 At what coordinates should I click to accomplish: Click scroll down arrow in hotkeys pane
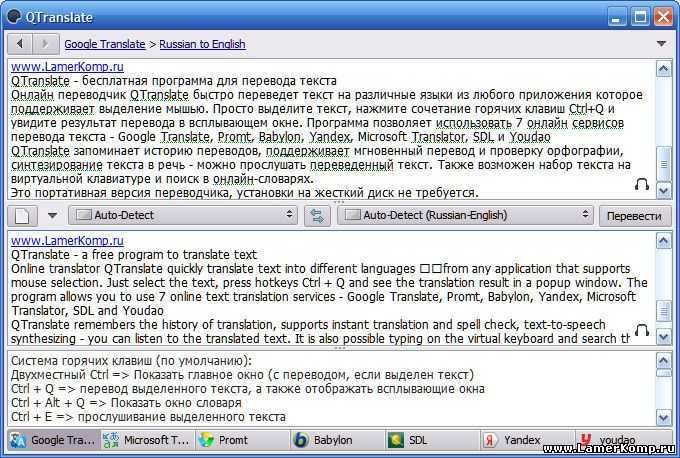point(664,418)
